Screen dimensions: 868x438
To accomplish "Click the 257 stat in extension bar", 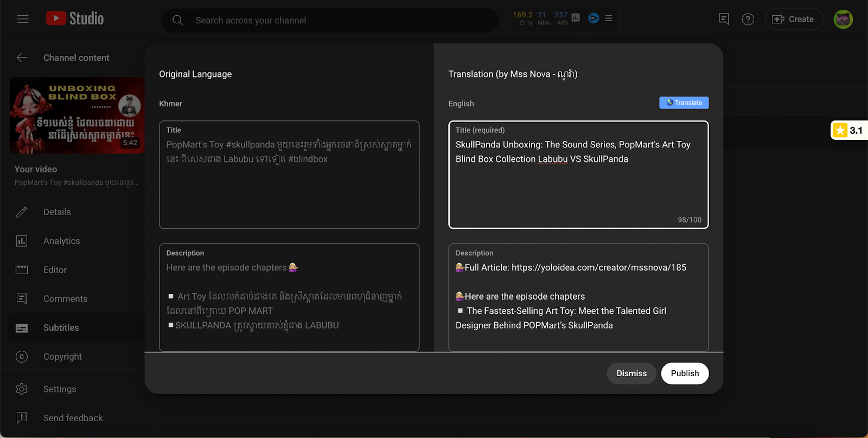I will (x=561, y=15).
